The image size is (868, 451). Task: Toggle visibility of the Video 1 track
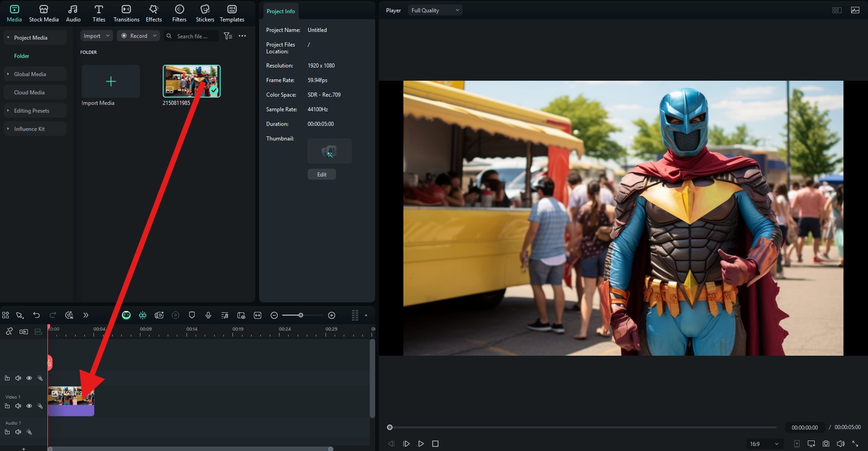(29, 406)
